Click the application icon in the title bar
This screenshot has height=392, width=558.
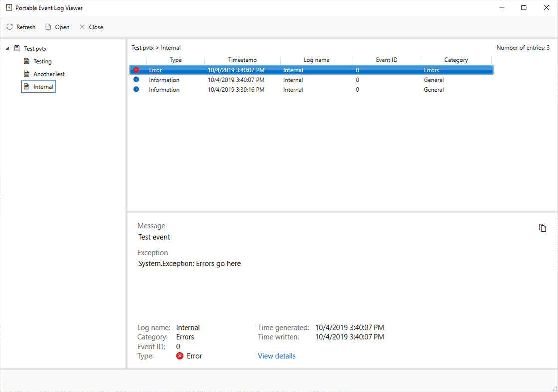pos(8,7)
